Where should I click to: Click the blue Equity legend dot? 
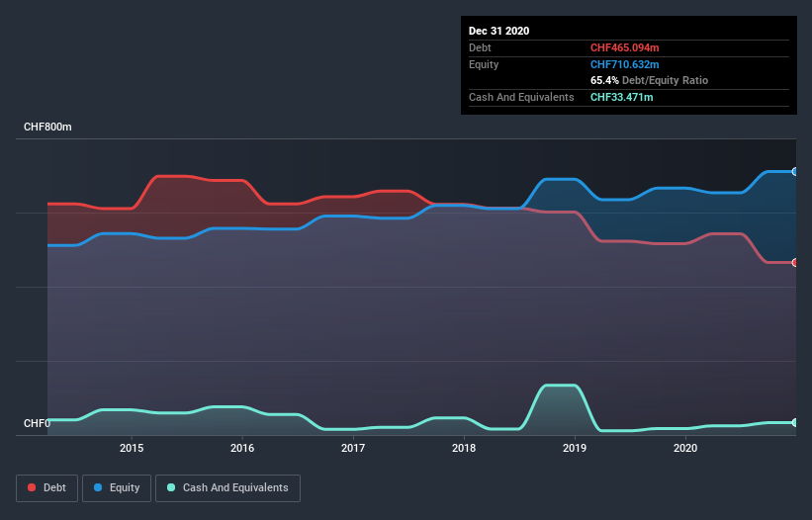tap(98, 487)
